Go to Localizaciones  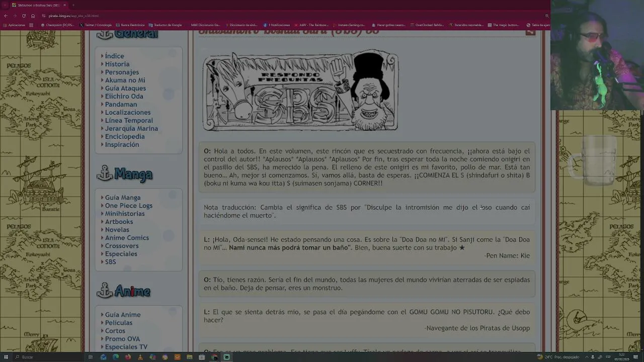(128, 112)
